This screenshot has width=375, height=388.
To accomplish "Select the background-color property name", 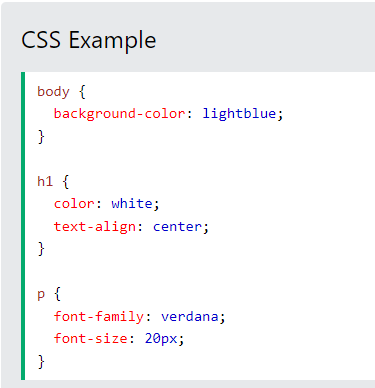I will (120, 114).
